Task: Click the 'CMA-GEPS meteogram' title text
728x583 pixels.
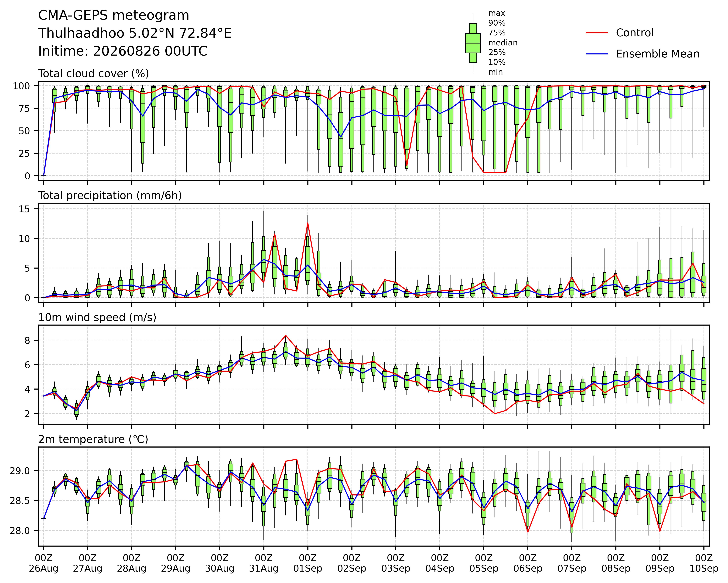Action: pos(114,16)
